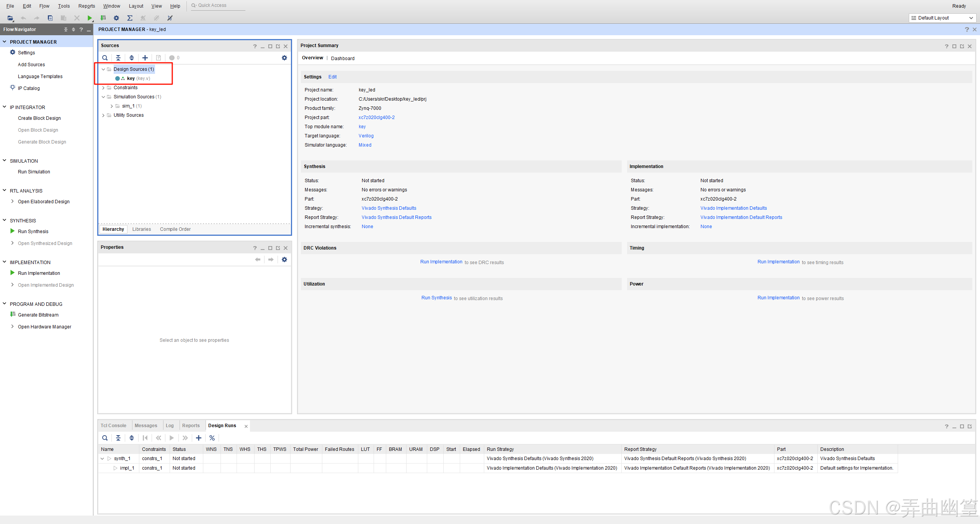Click the green Run flow toolbar icon
980x524 pixels.
click(x=90, y=18)
